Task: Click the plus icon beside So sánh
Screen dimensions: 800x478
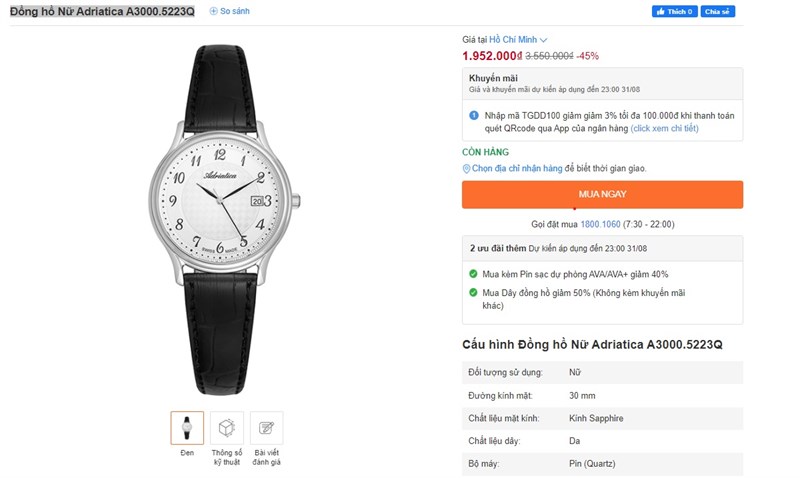Action: click(213, 11)
